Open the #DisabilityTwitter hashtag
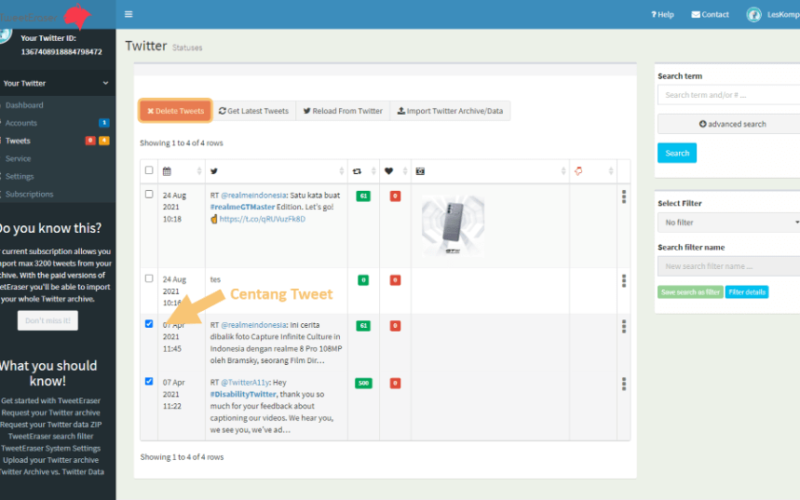The image size is (800, 500). tap(243, 394)
